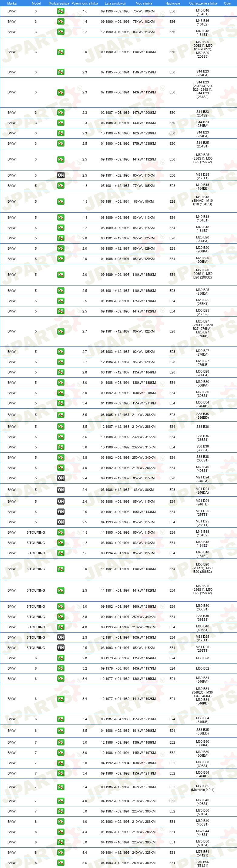Image resolution: width=237 pixels, height=868 pixels.
Task: Click the engine code S38 B35 (356ED) in the E28 row
Action: click(202, 416)
